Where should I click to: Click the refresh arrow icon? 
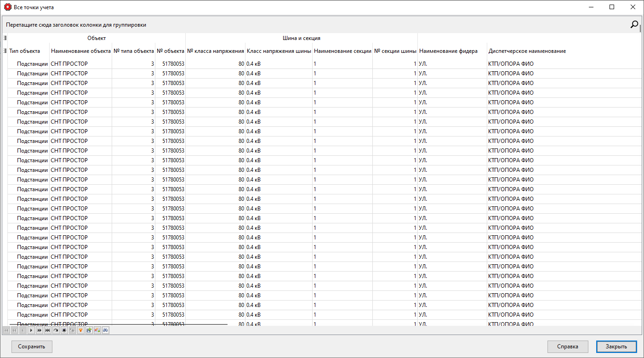(56, 330)
